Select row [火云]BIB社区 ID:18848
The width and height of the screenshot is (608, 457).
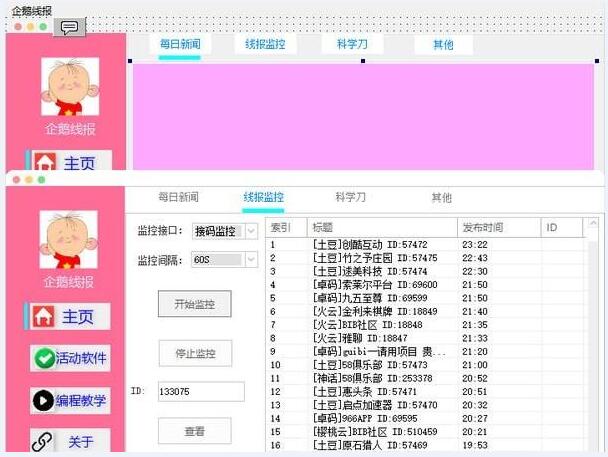click(x=427, y=325)
